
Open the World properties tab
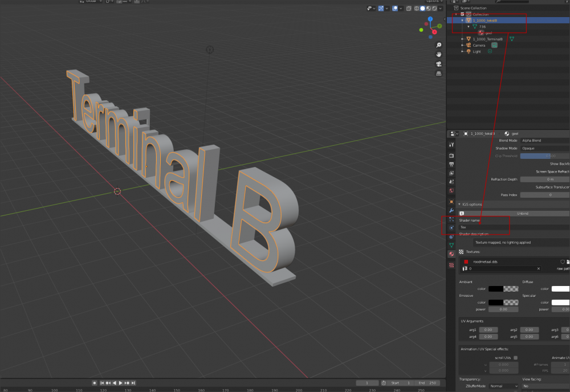pos(451,190)
